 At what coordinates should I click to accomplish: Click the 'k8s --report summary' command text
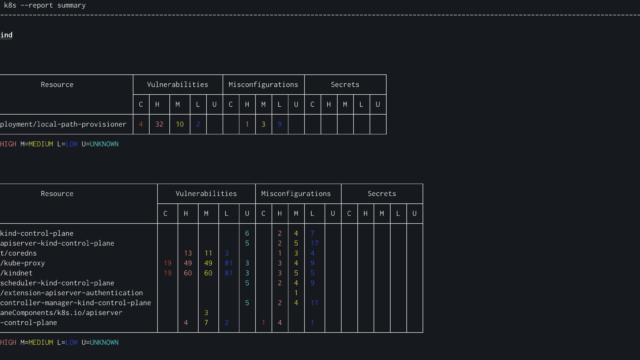tap(44, 5)
